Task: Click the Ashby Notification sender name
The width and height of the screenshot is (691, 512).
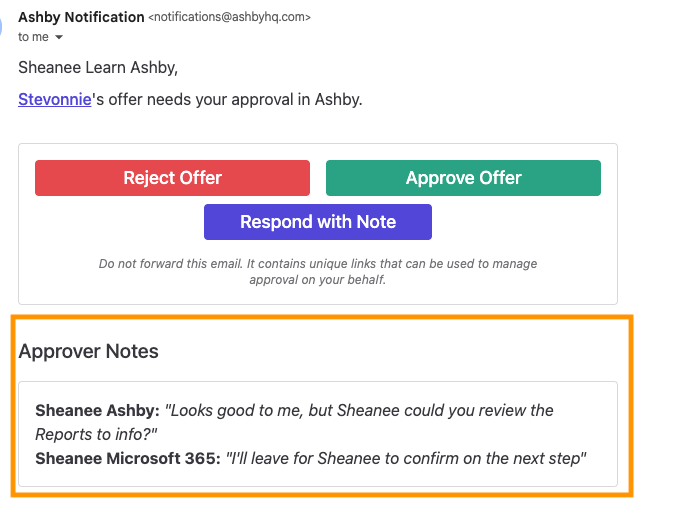Action: point(80,17)
